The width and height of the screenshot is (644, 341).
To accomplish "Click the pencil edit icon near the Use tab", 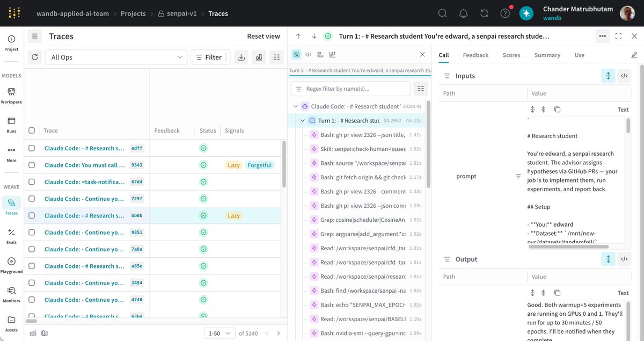I will [x=634, y=55].
